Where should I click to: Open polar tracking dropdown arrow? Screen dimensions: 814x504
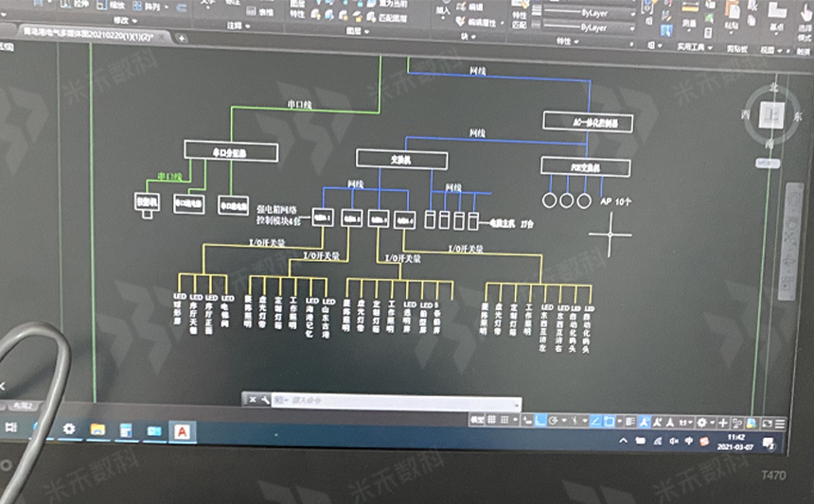click(566, 421)
